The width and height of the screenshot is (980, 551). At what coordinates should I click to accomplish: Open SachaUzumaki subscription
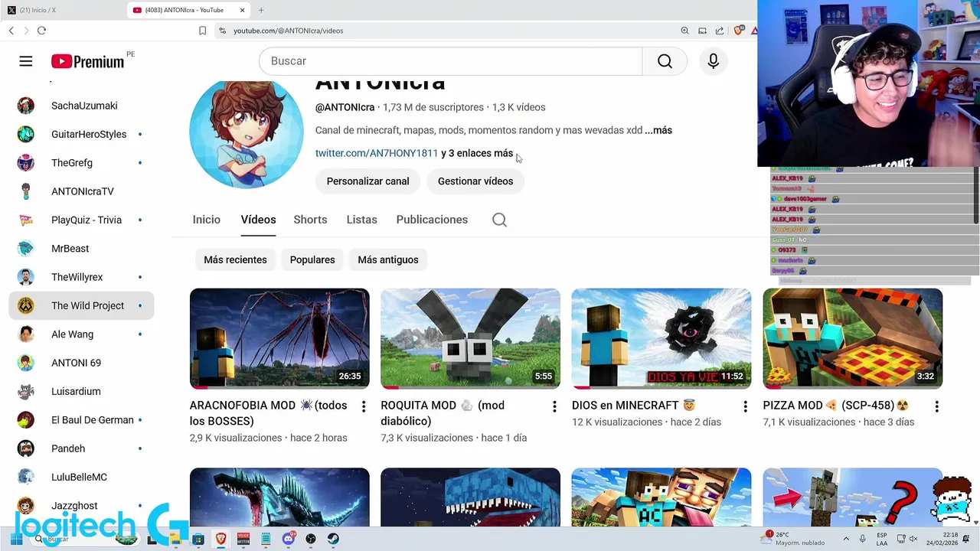81,106
